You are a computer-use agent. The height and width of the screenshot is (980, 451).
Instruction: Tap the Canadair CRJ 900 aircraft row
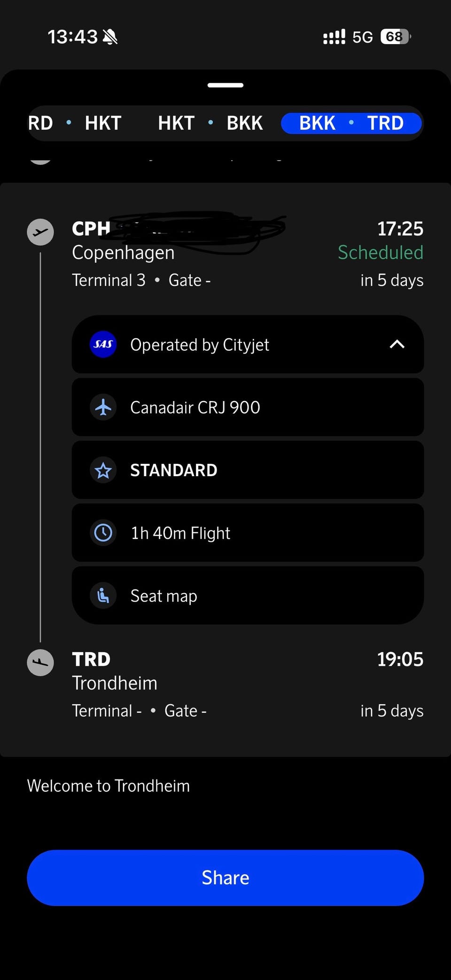click(x=248, y=407)
